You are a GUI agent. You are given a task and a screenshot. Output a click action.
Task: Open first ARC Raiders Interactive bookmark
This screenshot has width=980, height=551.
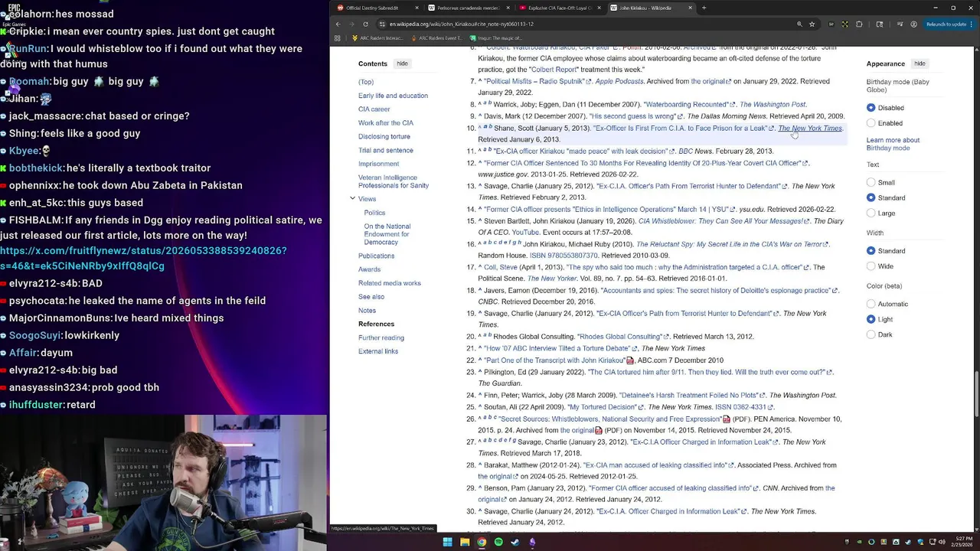[x=377, y=37]
